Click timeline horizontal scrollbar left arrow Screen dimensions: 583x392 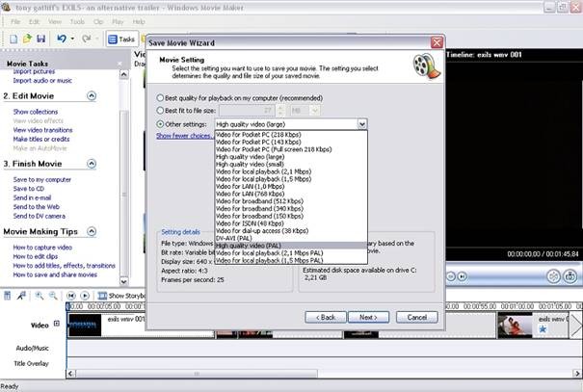pyautogui.click(x=70, y=373)
